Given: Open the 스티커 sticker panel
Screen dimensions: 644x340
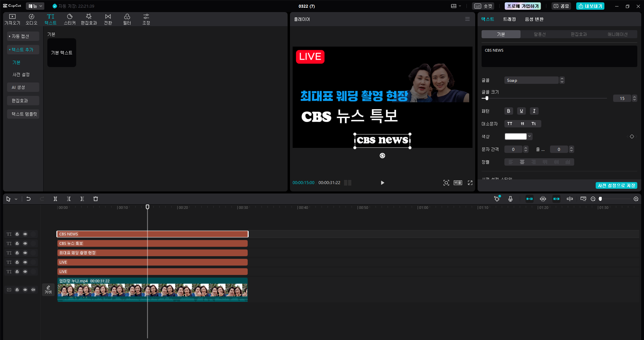Looking at the screenshot, I should (70, 19).
